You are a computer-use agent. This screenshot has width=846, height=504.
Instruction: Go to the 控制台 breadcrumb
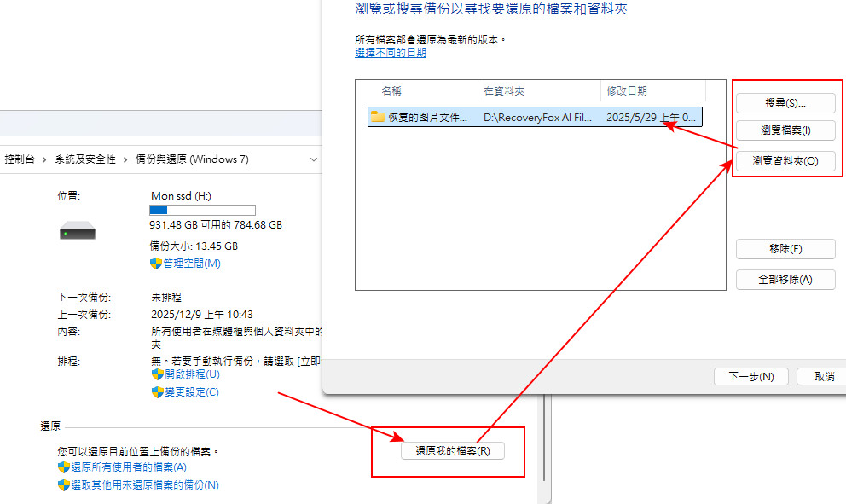coord(20,159)
